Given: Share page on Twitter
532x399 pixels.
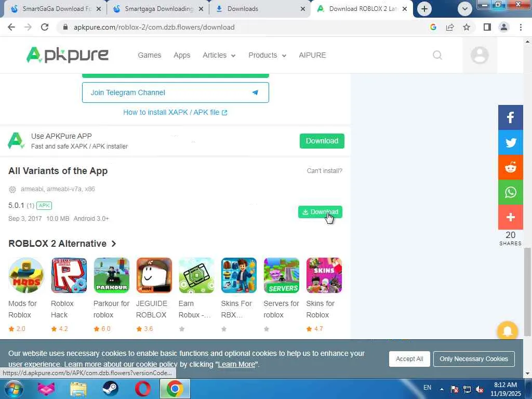Looking at the screenshot, I should point(510,142).
